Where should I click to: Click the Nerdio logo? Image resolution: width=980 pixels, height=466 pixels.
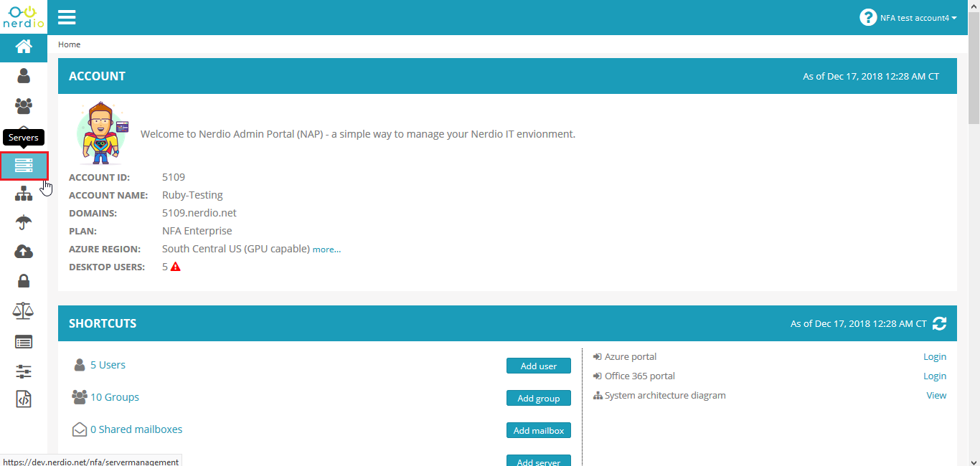[x=24, y=16]
